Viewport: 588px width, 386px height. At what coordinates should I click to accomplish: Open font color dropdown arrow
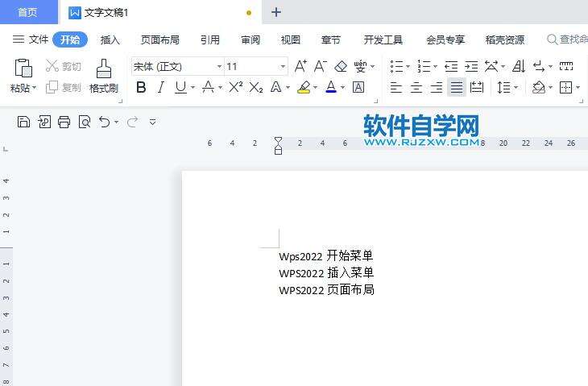(342, 88)
